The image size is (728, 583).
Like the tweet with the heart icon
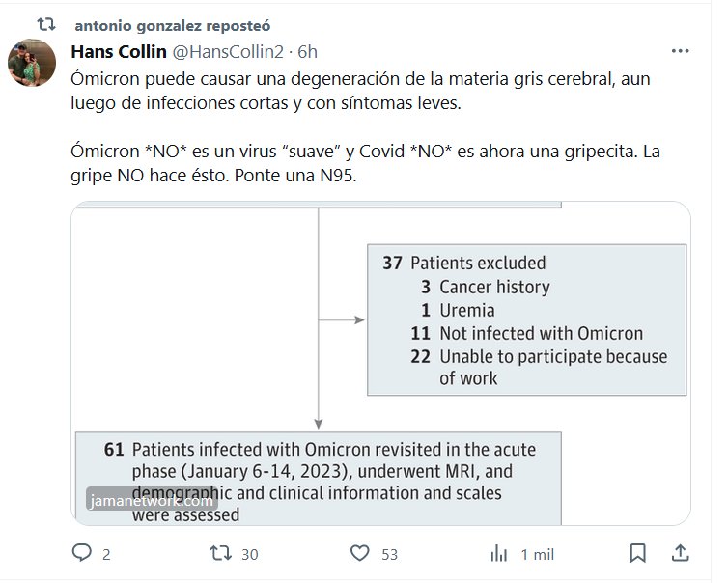point(359,553)
